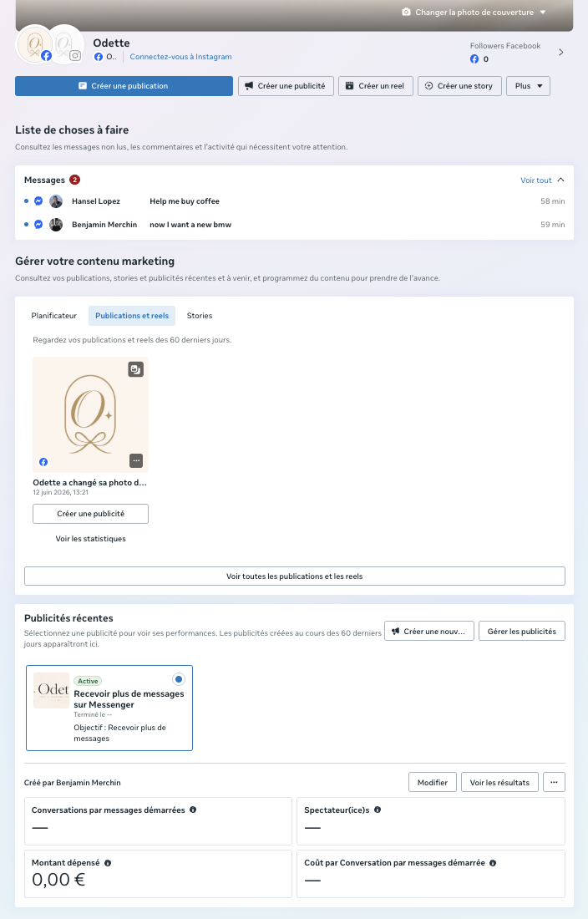Click the Facebook icon on post thumbnail
Image resolution: width=588 pixels, height=919 pixels.
(x=43, y=463)
